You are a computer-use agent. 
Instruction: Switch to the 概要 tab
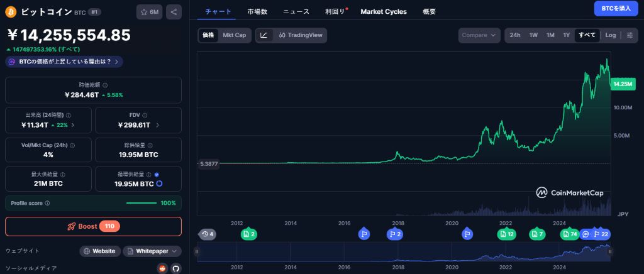[429, 11]
